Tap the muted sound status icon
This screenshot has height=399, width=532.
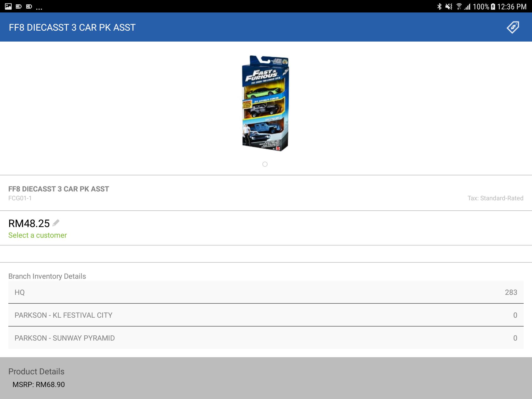point(449,6)
